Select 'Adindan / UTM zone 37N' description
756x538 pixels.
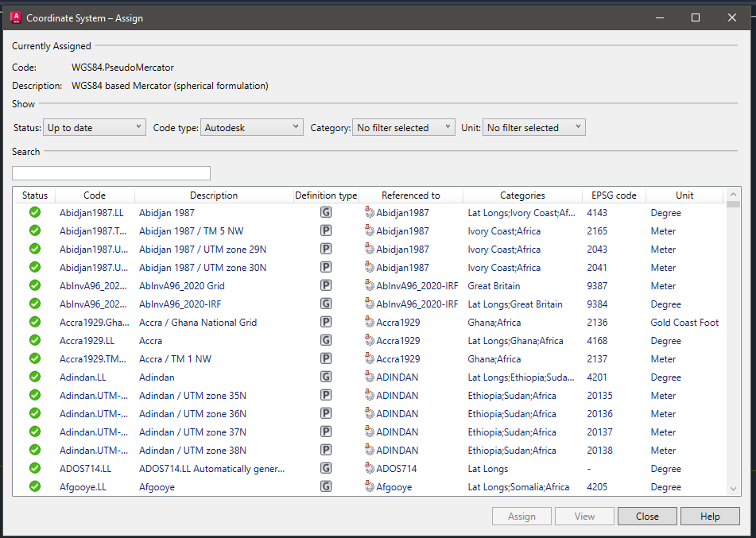pyautogui.click(x=192, y=432)
